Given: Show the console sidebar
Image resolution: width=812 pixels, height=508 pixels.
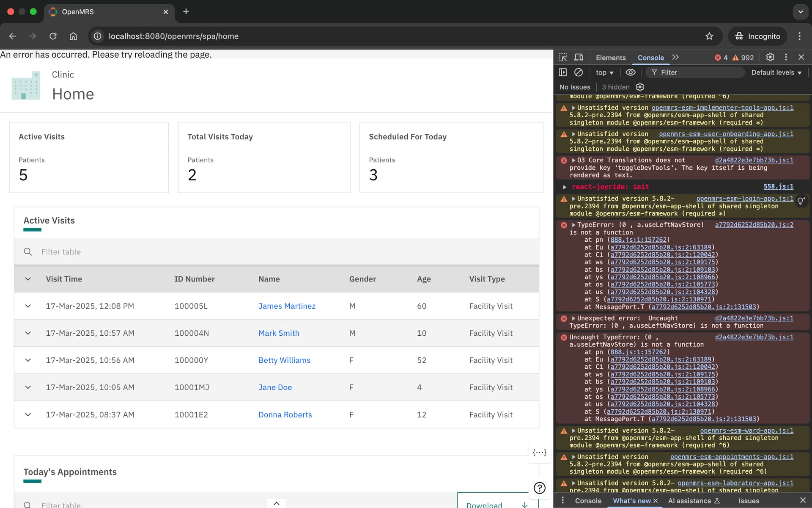Looking at the screenshot, I should [563, 72].
